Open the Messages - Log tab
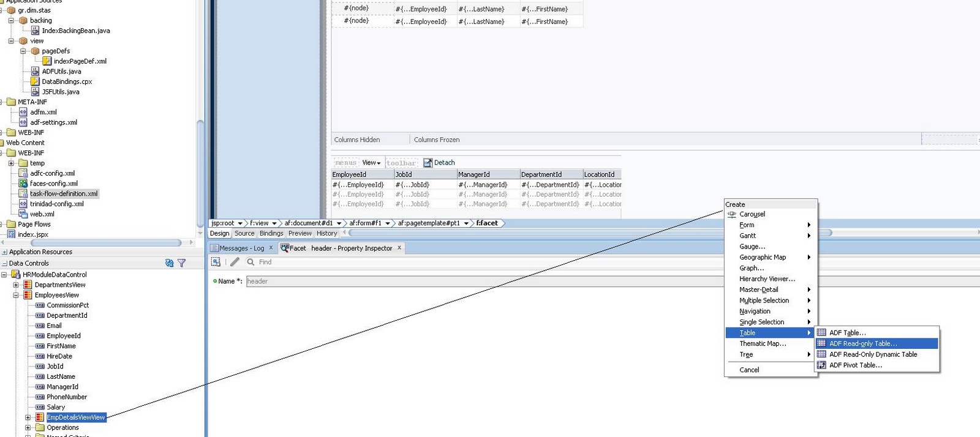Viewport: 980px width, 437px height. click(x=242, y=248)
